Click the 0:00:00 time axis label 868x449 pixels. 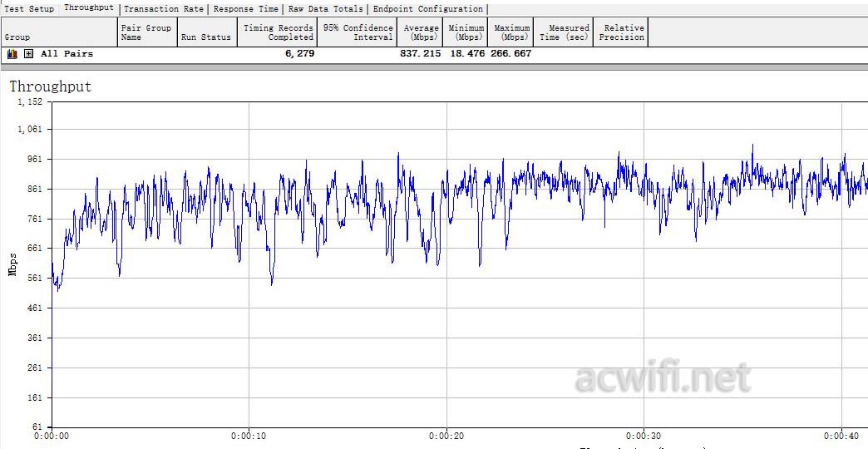click(52, 437)
